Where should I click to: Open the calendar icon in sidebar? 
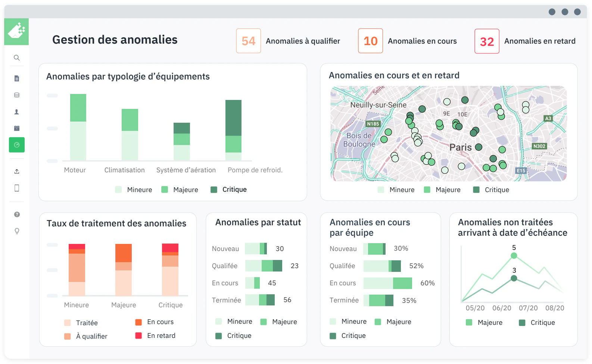17,128
